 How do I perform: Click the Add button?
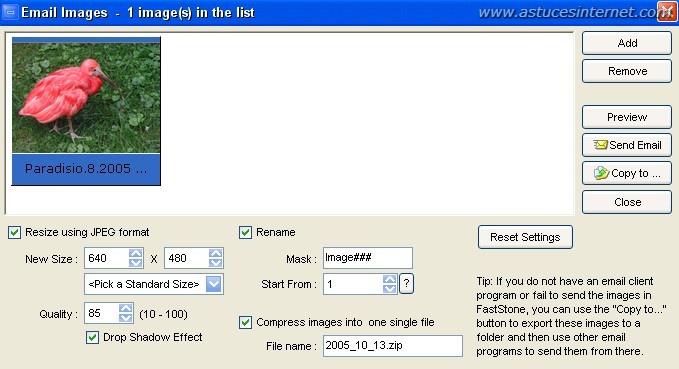[x=627, y=43]
